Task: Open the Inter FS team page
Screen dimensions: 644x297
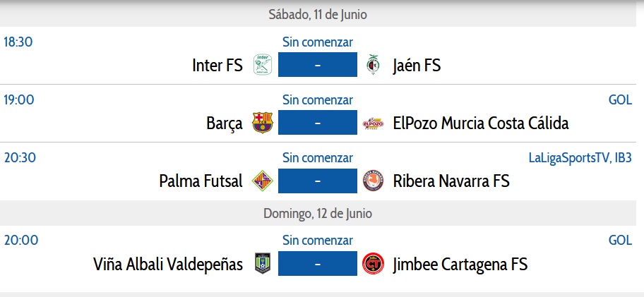Action: point(217,66)
